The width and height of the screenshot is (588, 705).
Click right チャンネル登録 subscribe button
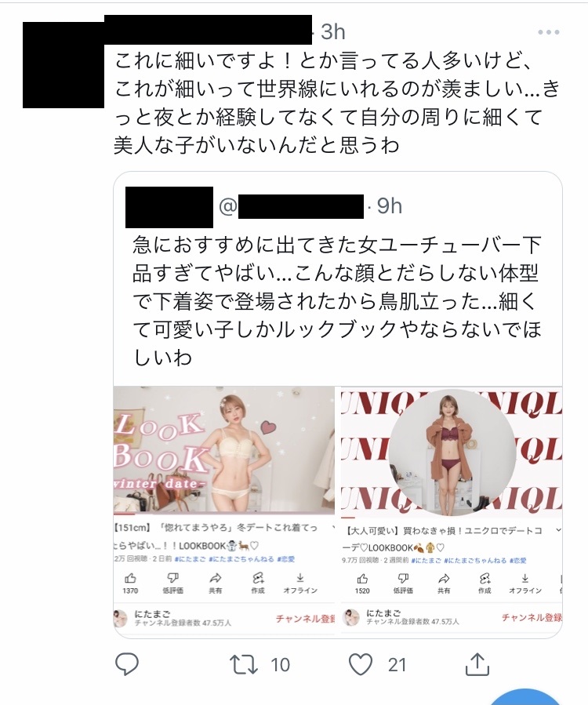point(532,618)
